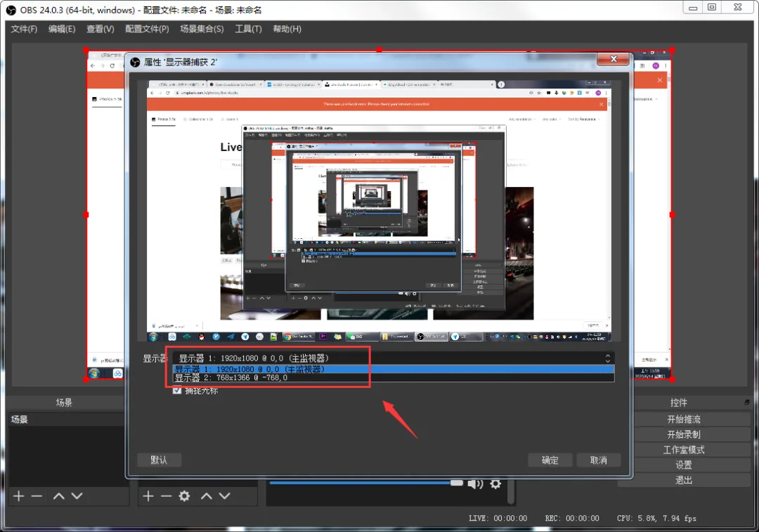Viewport: 759px width, 532px height.
Task: Add a new scene with plus icon
Action: click(x=18, y=496)
